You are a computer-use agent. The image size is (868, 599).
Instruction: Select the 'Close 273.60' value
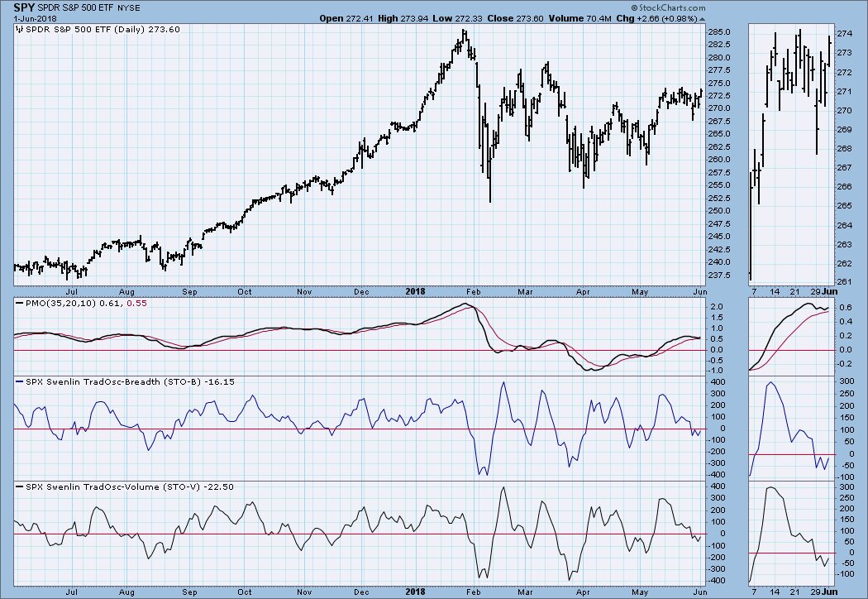click(x=515, y=18)
